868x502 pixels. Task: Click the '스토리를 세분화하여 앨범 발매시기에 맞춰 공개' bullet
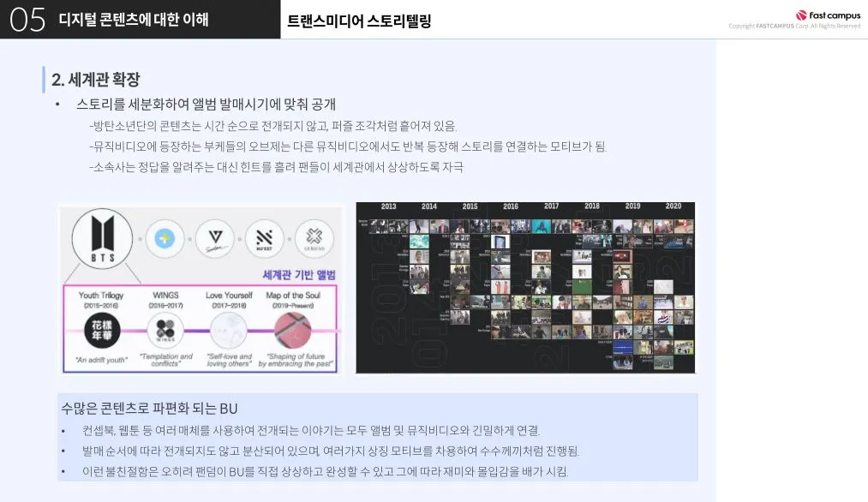(x=206, y=104)
